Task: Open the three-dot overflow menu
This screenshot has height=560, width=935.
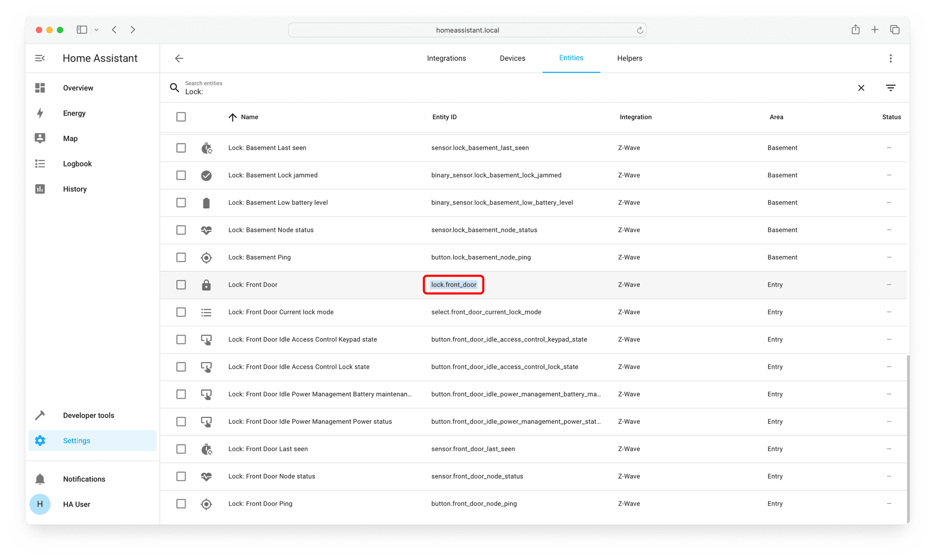Action: [x=891, y=58]
